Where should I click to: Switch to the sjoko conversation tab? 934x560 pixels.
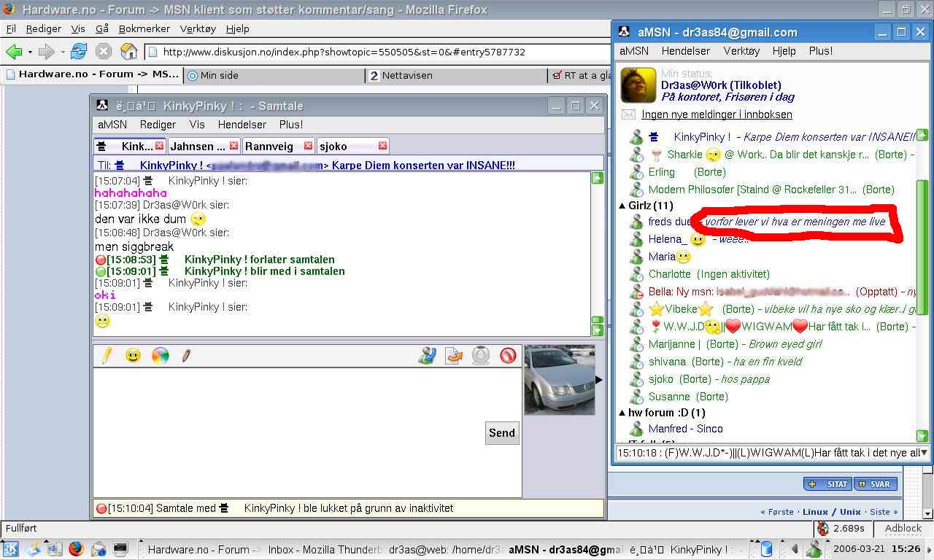click(333, 146)
